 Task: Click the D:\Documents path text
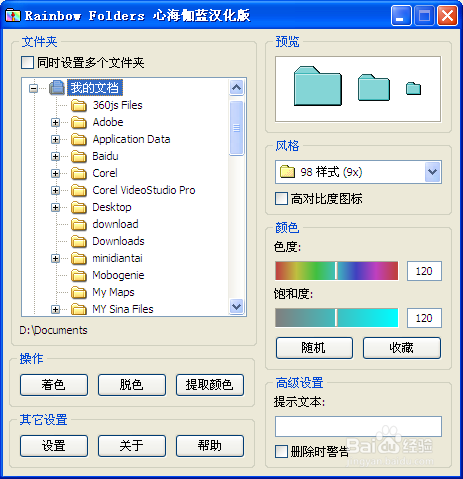(53, 330)
